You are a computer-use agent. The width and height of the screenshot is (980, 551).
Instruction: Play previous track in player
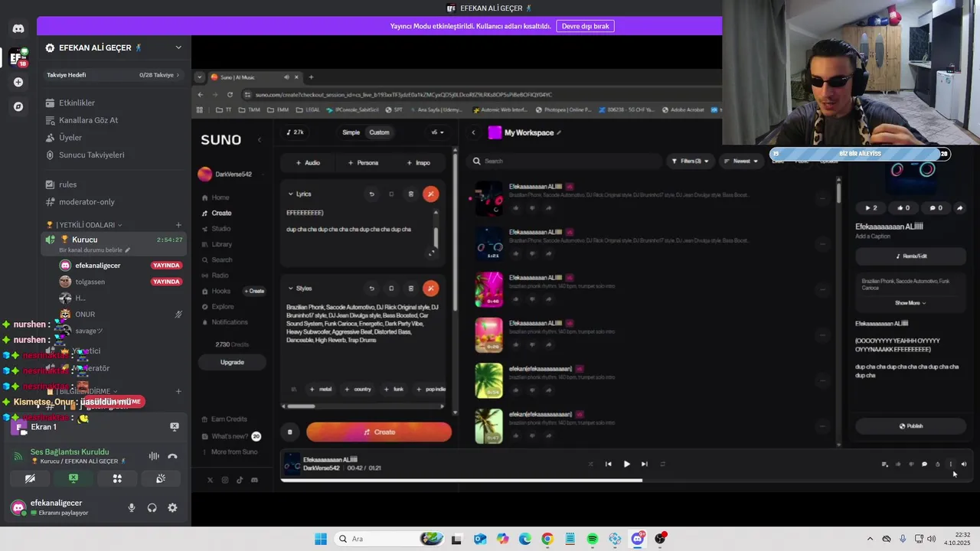tap(609, 464)
